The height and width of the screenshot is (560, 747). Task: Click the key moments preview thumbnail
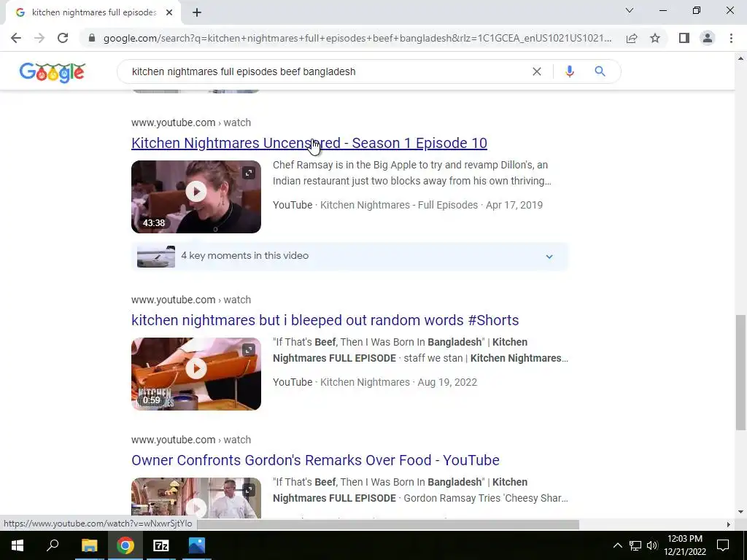[156, 257]
